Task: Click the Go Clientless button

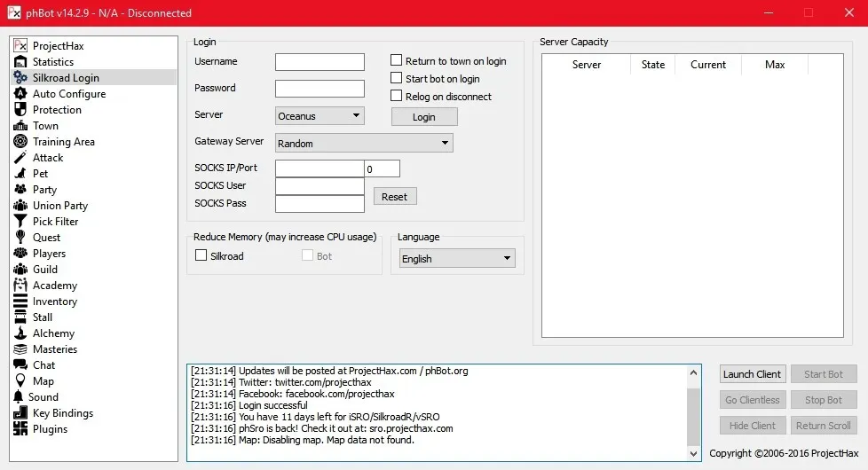Action: [753, 400]
